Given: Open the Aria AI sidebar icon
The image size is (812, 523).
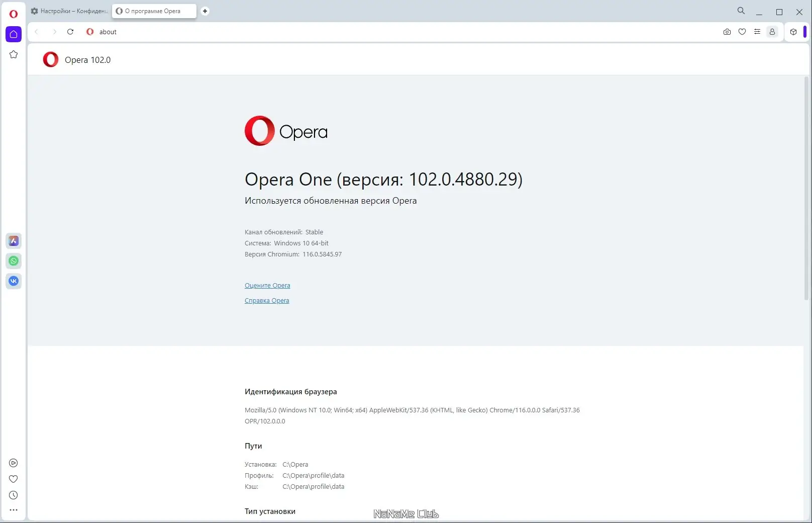Looking at the screenshot, I should pos(14,241).
